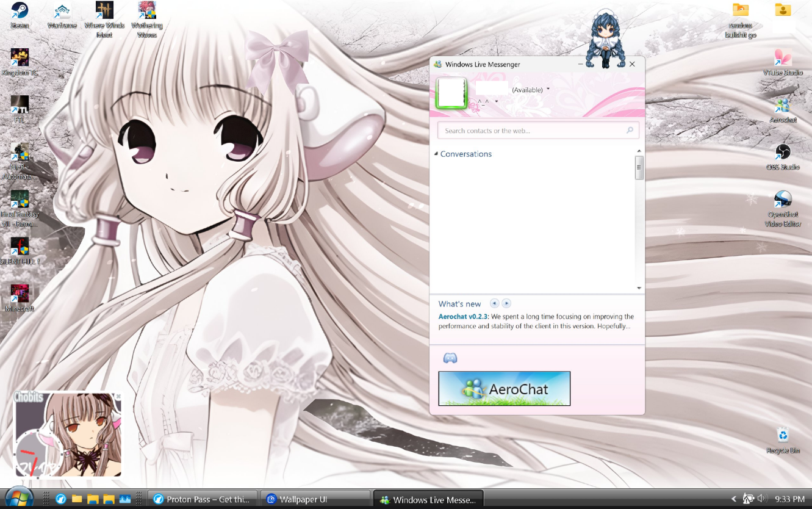Show hidden tray icons arrow

[x=734, y=499]
